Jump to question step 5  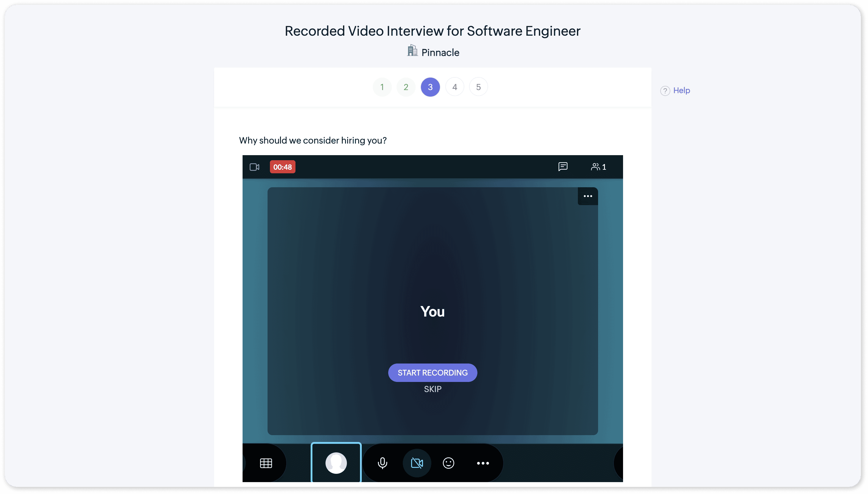point(478,87)
